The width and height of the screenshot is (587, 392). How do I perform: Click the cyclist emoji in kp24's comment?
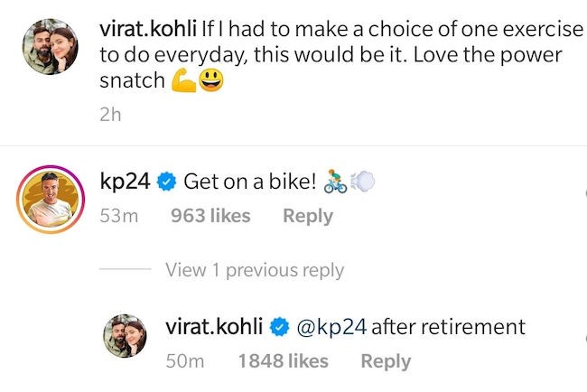[335, 182]
